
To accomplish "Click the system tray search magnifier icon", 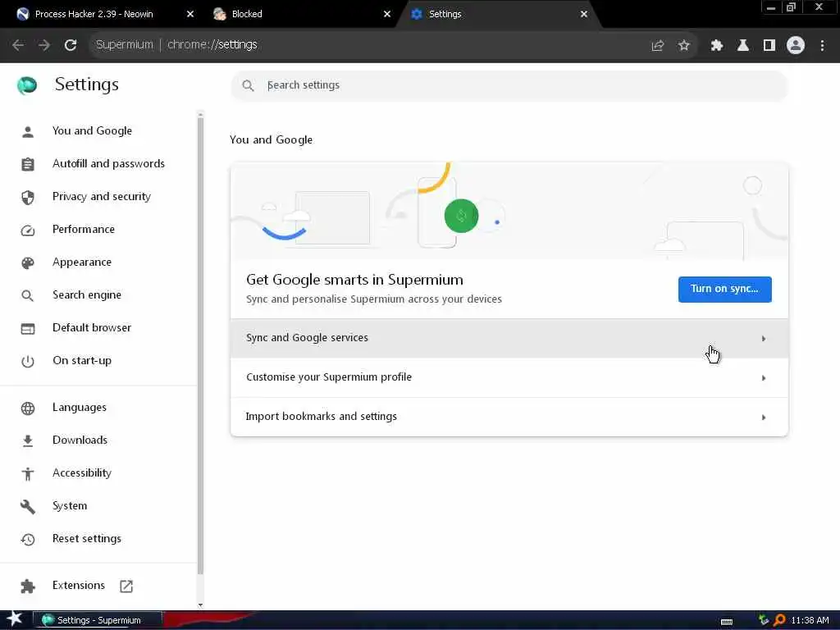I will (x=779, y=620).
